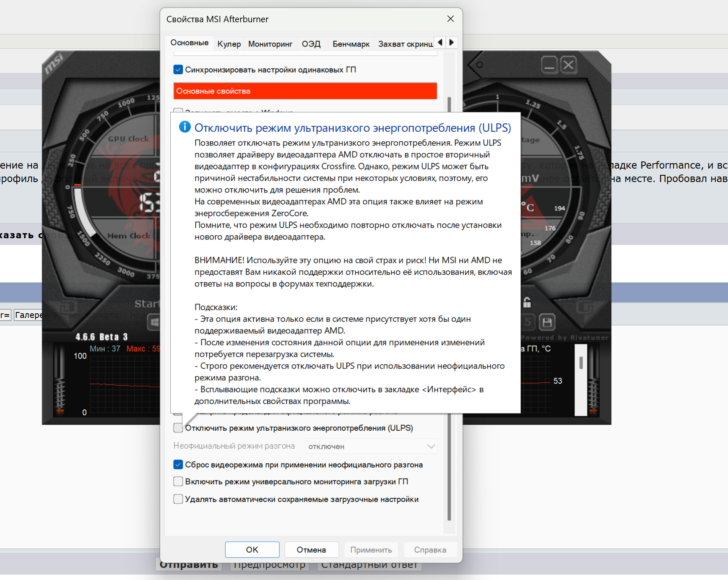Screen dimensions: 728x580
Task: Enable the disable-ULPS checkbox
Action: click(178, 428)
